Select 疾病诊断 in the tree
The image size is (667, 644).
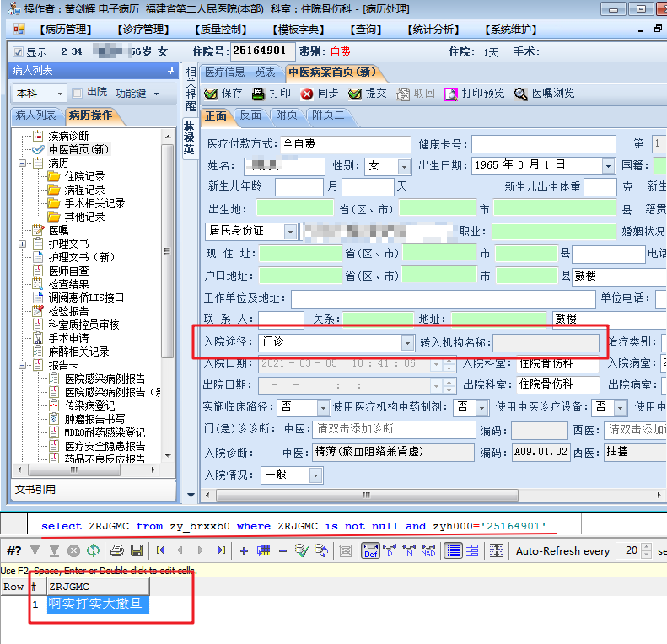pos(68,136)
